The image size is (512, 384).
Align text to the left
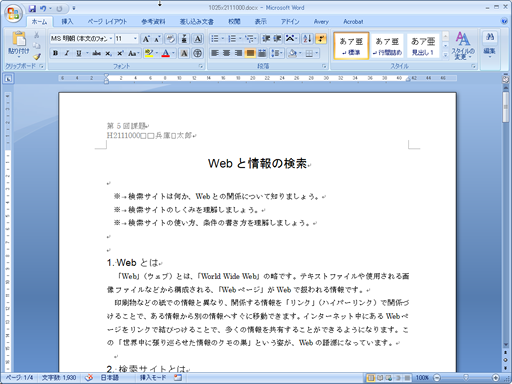pyautogui.click(x=215, y=53)
